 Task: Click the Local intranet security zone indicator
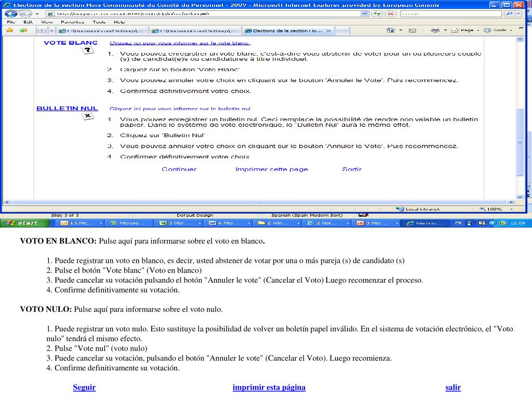tap(418, 209)
